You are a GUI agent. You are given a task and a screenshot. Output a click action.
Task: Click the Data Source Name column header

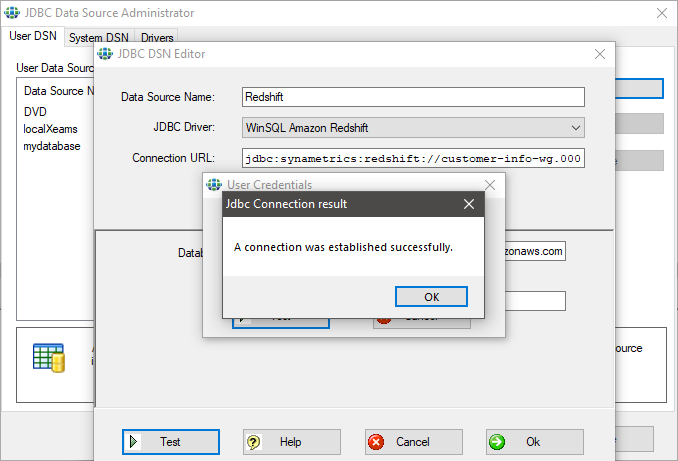(x=58, y=91)
